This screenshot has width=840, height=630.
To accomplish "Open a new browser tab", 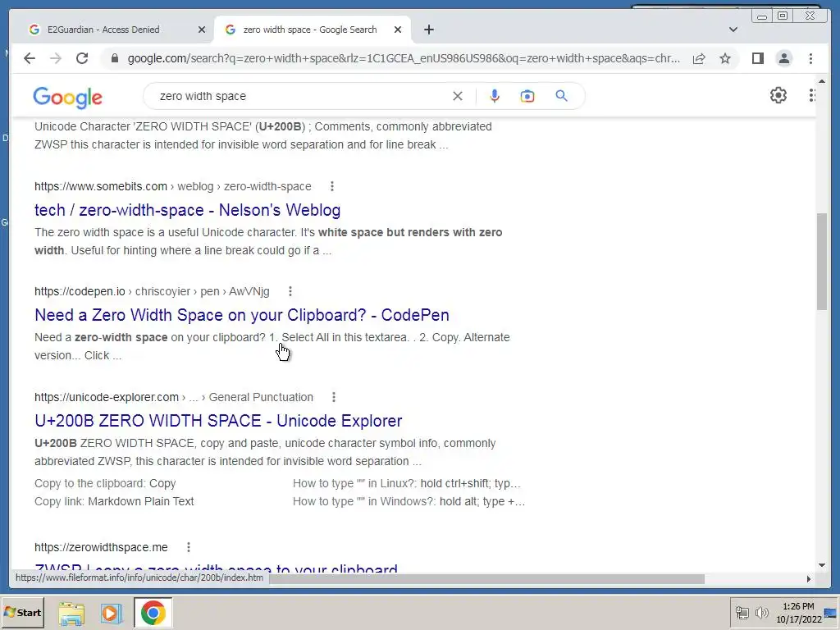I will pyautogui.click(x=428, y=30).
